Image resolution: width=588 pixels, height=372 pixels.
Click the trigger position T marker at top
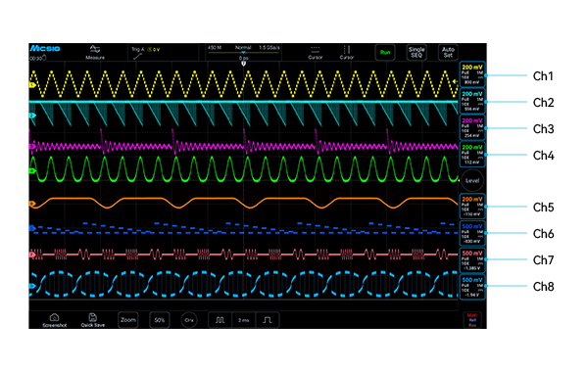[243, 64]
